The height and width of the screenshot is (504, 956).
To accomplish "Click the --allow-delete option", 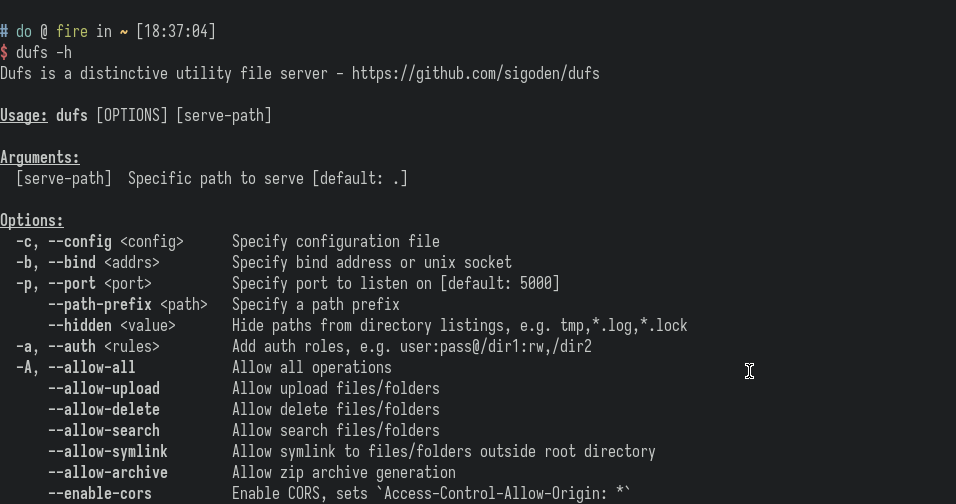I will click(104, 410).
